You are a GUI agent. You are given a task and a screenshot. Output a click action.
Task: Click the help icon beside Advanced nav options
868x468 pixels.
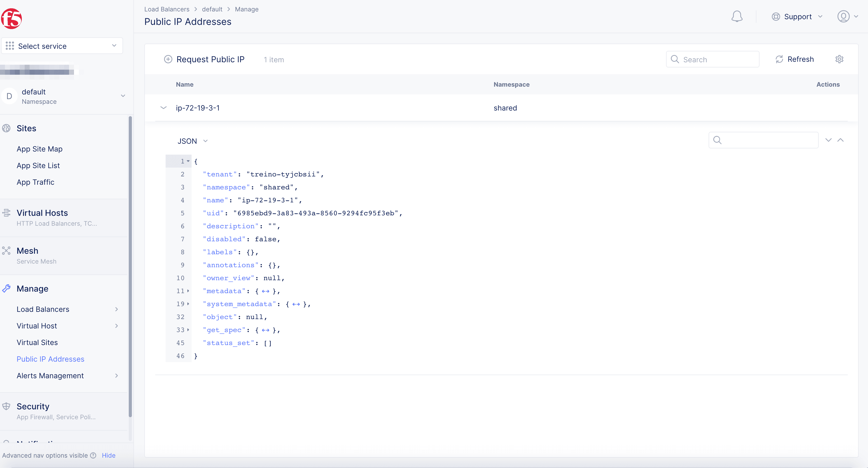pyautogui.click(x=93, y=455)
